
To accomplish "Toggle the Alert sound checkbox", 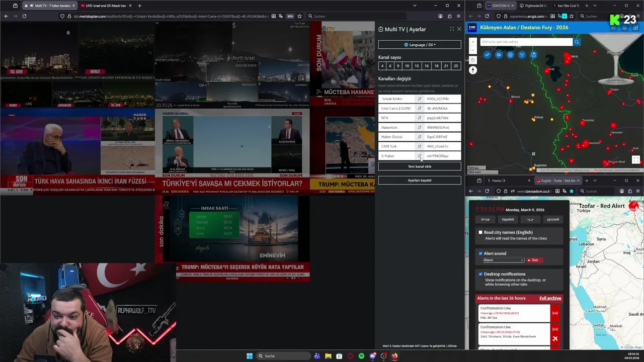I will click(x=480, y=253).
